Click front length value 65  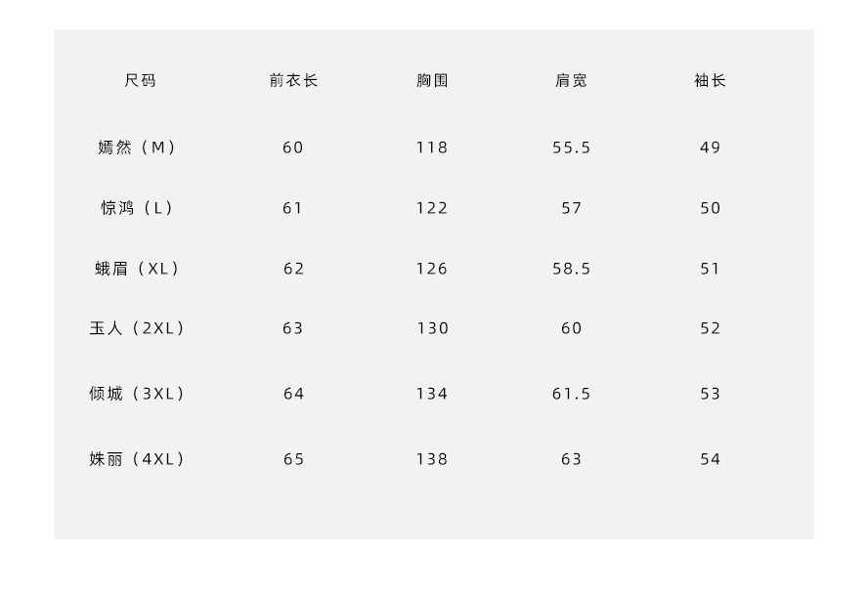(293, 459)
